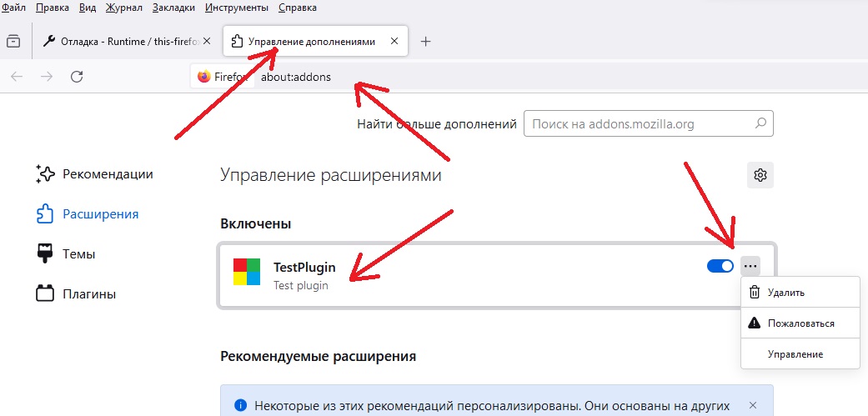Open the Вид menu
The width and height of the screenshot is (868, 416).
[x=88, y=8]
